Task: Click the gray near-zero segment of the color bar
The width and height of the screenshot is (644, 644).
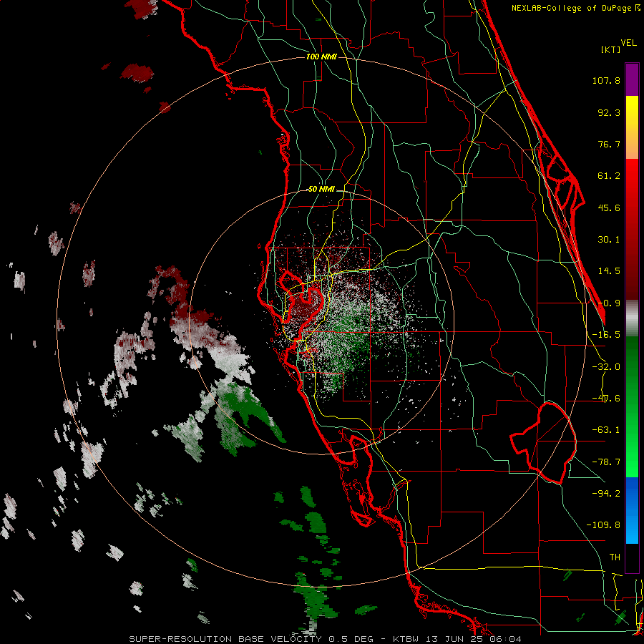Action: pos(632,318)
